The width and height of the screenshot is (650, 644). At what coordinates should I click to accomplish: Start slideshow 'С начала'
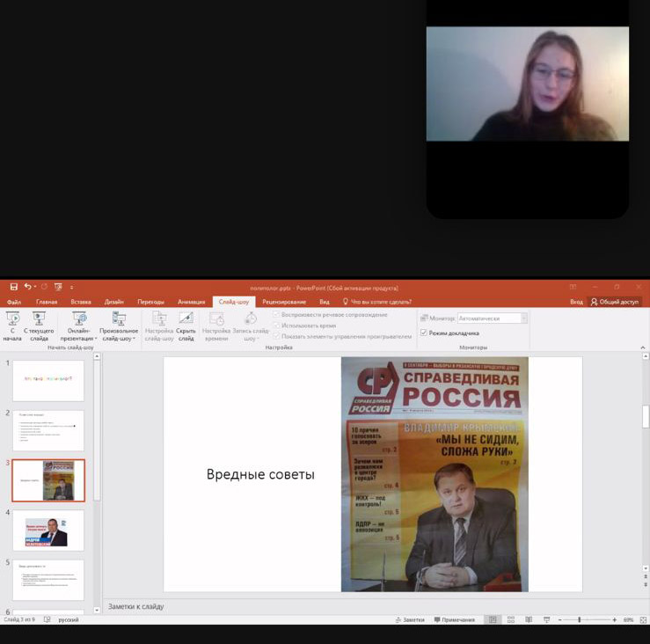12,326
